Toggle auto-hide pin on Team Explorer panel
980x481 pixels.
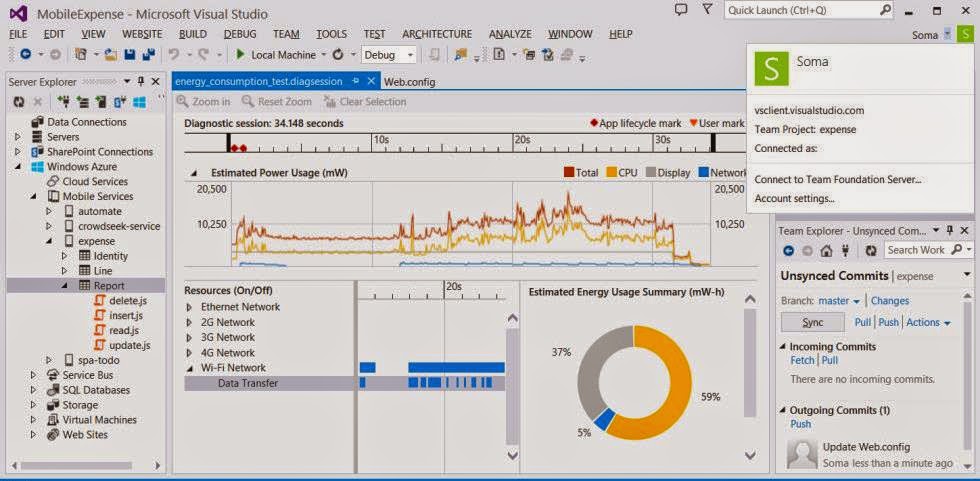coord(949,231)
